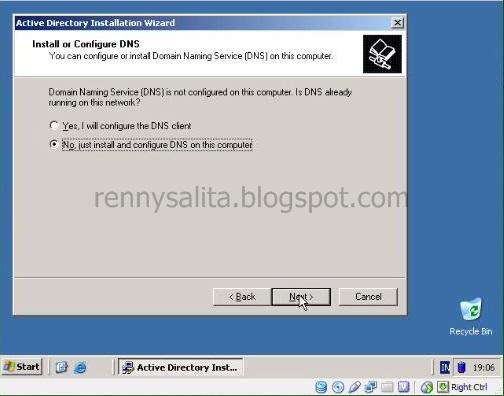Click the VirtualBox shared folders status icon
Screen dimensions: 504x396
tap(387, 387)
